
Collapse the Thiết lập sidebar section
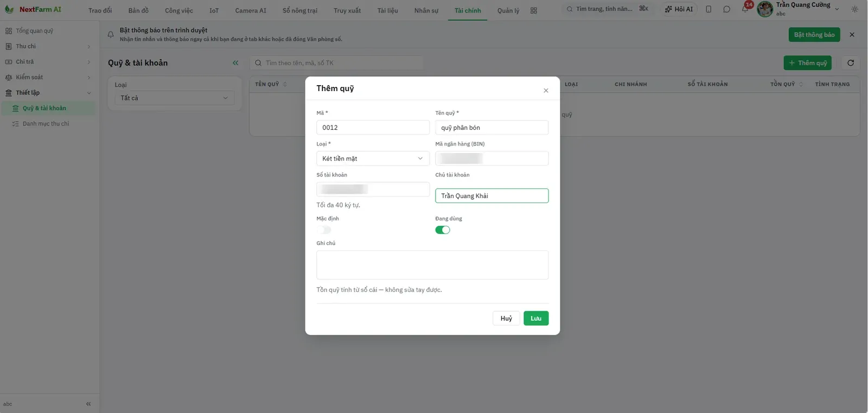(48, 93)
